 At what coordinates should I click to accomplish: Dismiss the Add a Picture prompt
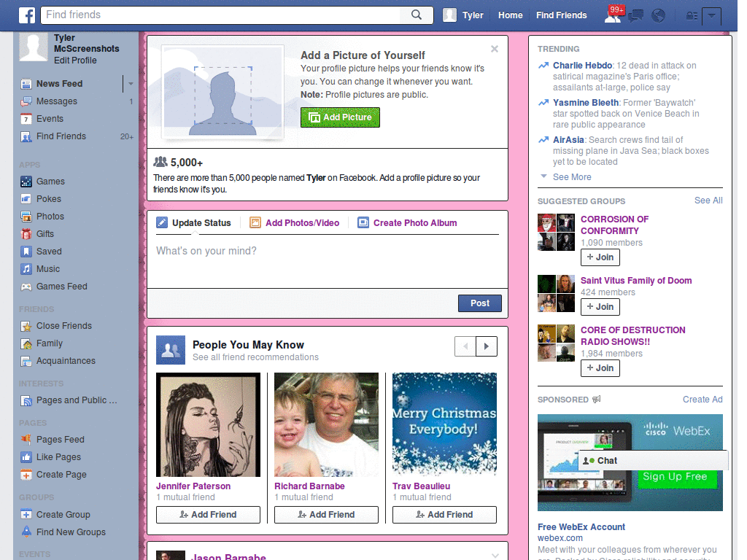tap(495, 49)
